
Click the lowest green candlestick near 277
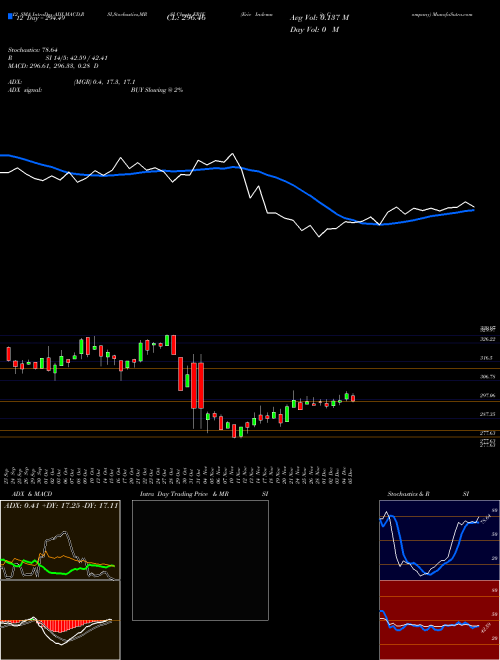click(x=241, y=432)
